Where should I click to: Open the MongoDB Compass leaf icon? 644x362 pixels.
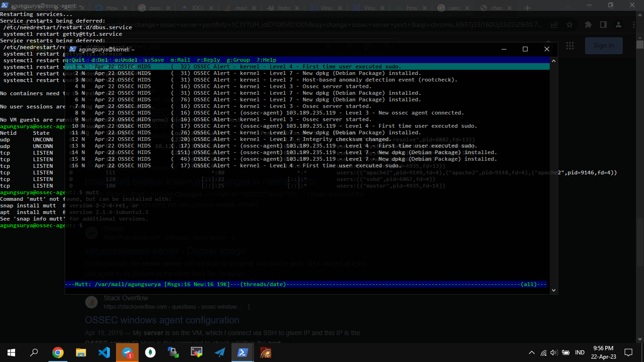150,352
